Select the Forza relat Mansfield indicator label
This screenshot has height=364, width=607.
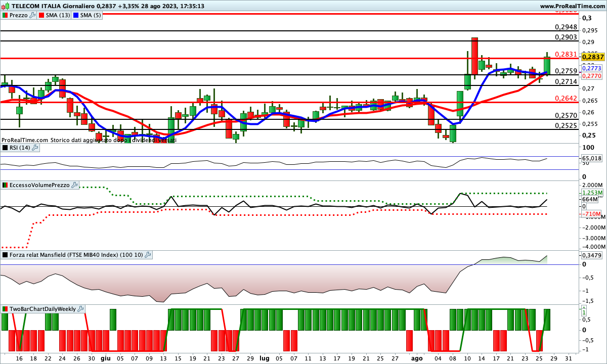point(77,255)
